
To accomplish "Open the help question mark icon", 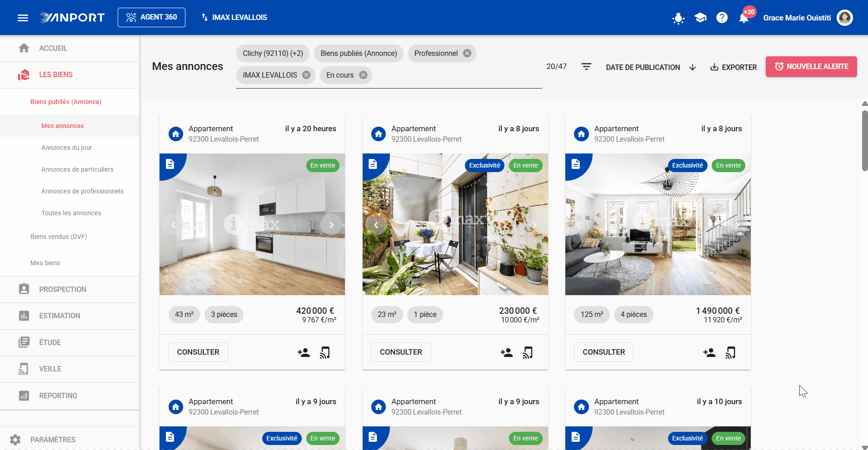I will (722, 18).
